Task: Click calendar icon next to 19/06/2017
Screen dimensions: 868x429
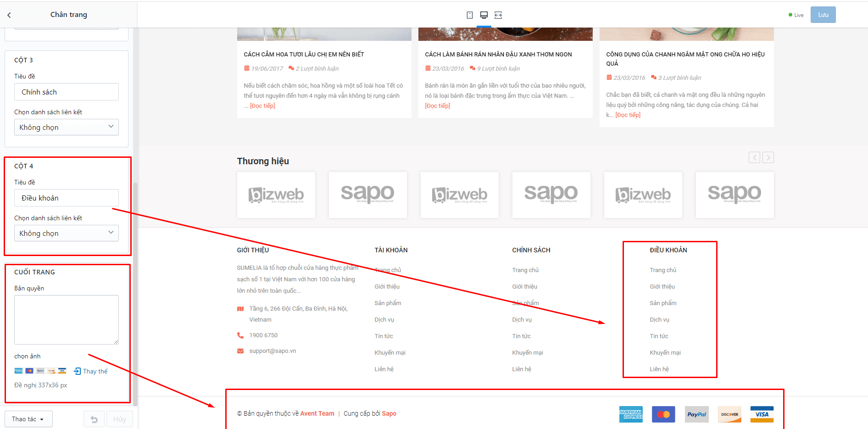Action: point(247,68)
